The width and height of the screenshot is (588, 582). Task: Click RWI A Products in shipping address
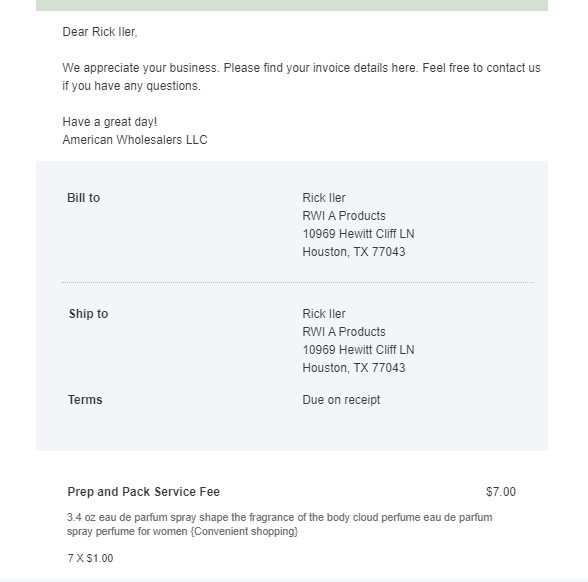tap(344, 332)
